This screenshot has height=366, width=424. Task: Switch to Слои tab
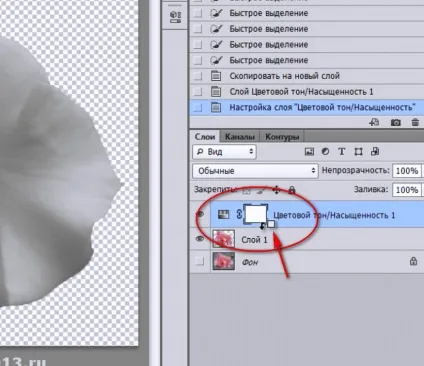pos(205,137)
